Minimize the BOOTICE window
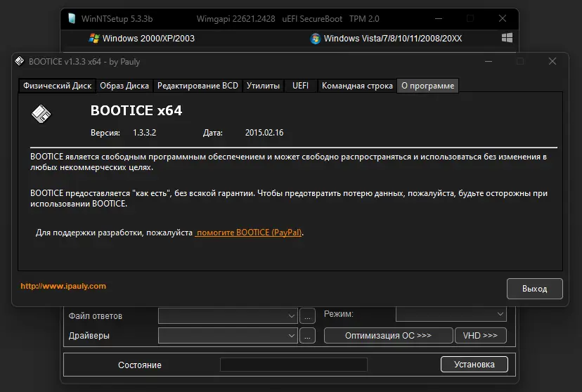582x392 pixels. (x=489, y=61)
